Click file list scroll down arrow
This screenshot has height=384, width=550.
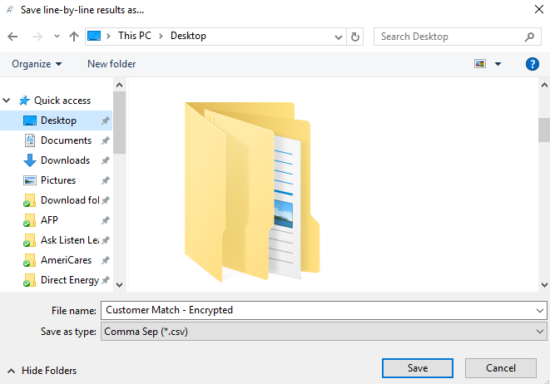[x=544, y=285]
